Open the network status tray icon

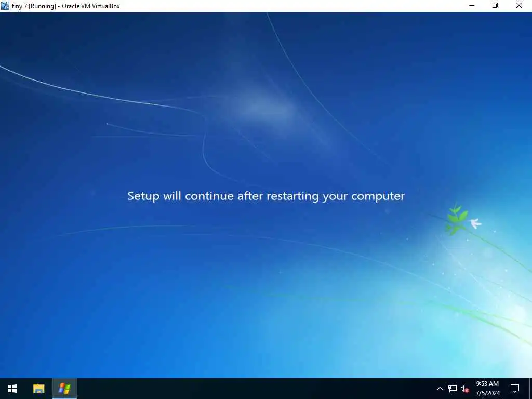pos(453,389)
